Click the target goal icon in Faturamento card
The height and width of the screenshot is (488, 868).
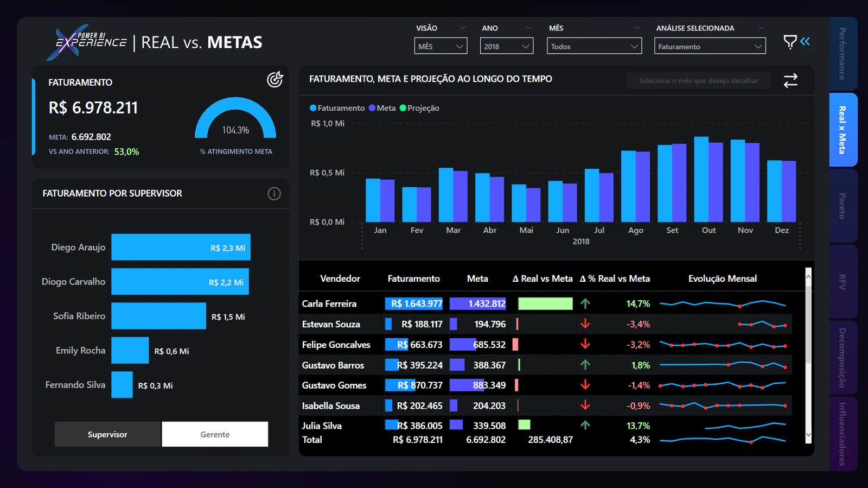(x=275, y=80)
